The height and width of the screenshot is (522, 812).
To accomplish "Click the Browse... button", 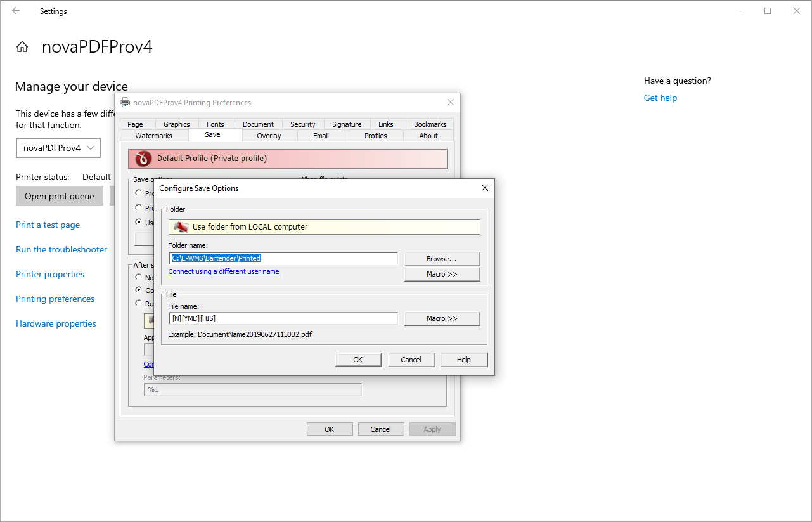I will (442, 259).
